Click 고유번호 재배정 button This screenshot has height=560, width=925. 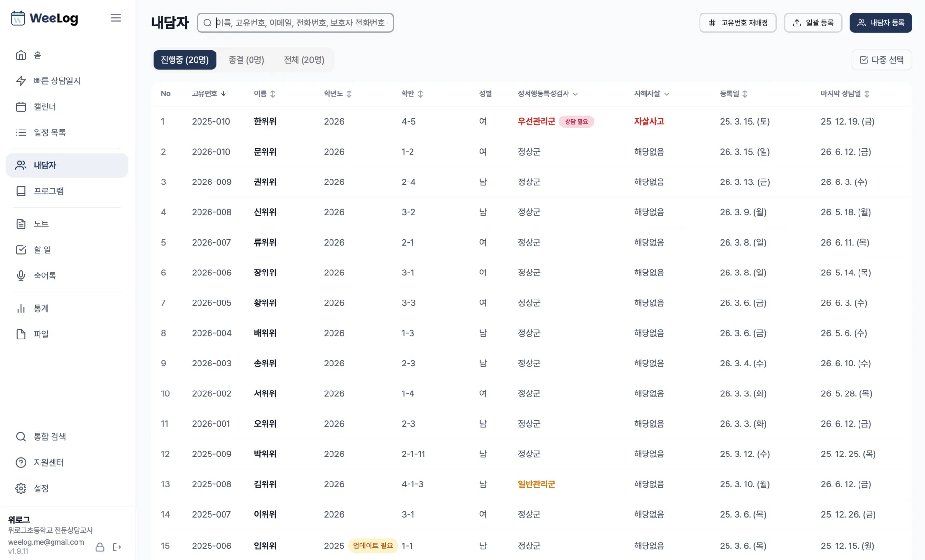pos(738,23)
